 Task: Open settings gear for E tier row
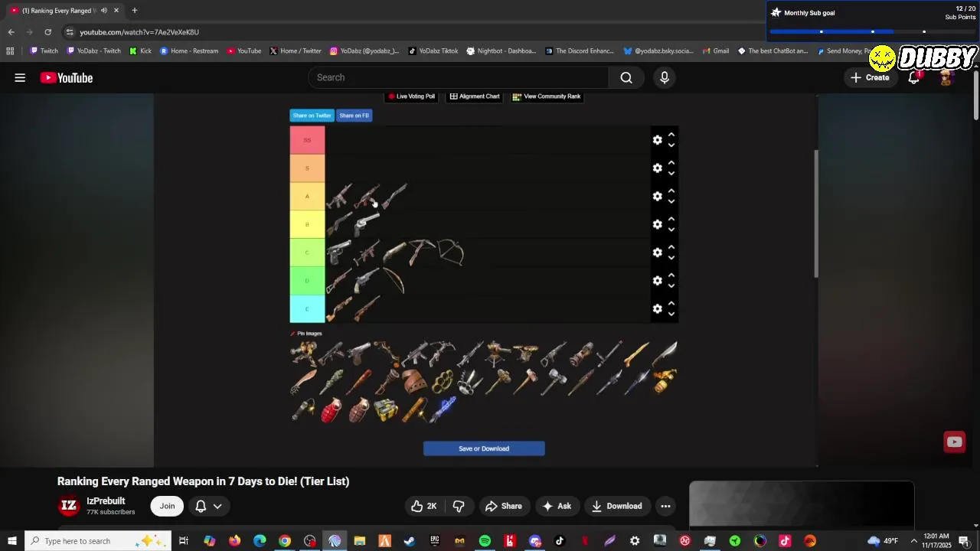pos(657,308)
